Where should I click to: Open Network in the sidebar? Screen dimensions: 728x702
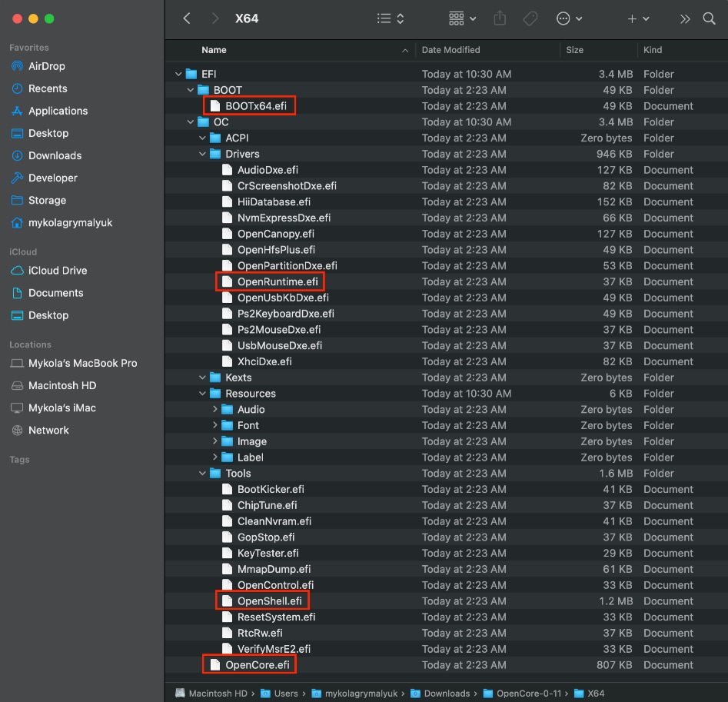[x=40, y=430]
